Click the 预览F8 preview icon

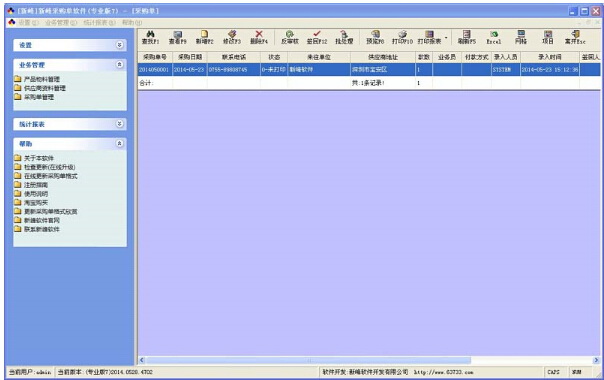[375, 37]
